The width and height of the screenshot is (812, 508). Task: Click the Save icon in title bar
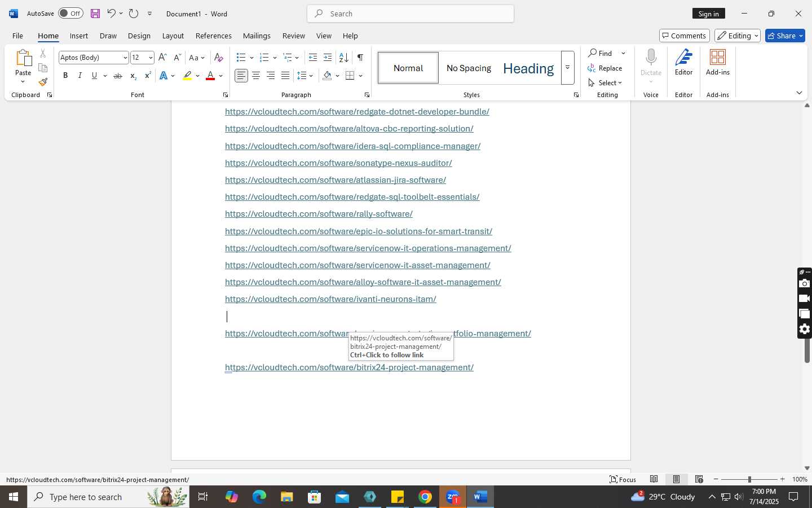[95, 14]
